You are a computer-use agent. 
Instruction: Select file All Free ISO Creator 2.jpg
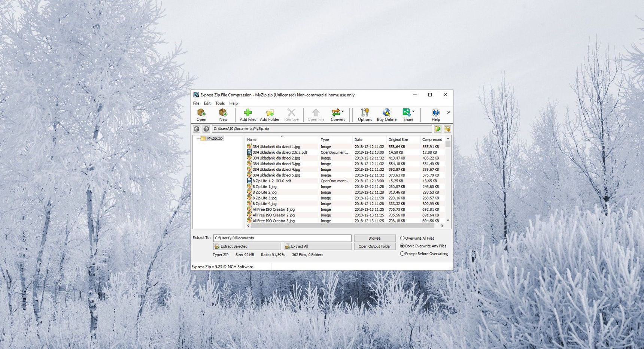274,215
